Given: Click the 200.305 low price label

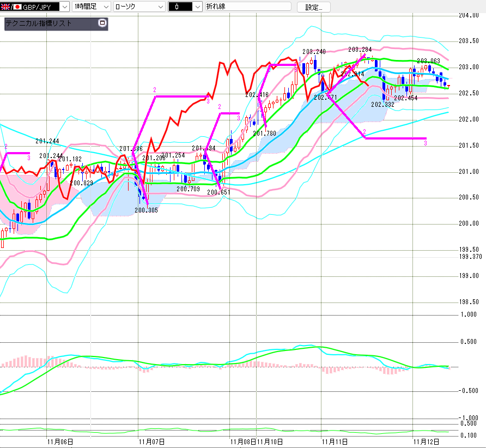Looking at the screenshot, I should click(146, 210).
